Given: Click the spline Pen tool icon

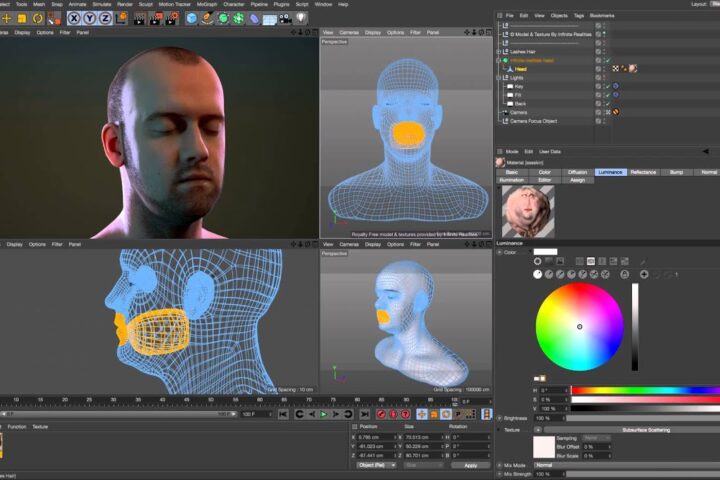Looking at the screenshot, I should [207, 18].
